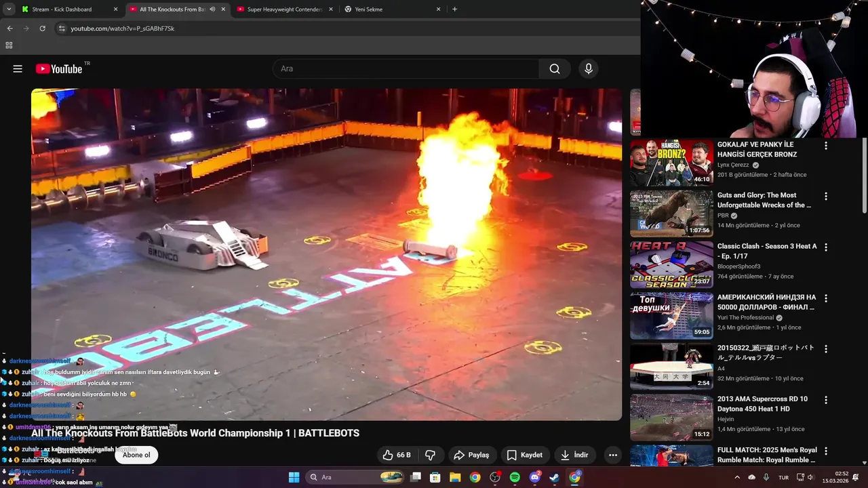Open site information icon in address bar
This screenshot has height=488, width=868.
coord(62,28)
